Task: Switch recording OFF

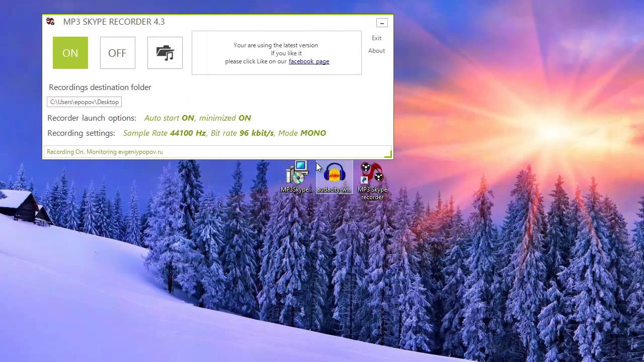Action: coord(117,53)
